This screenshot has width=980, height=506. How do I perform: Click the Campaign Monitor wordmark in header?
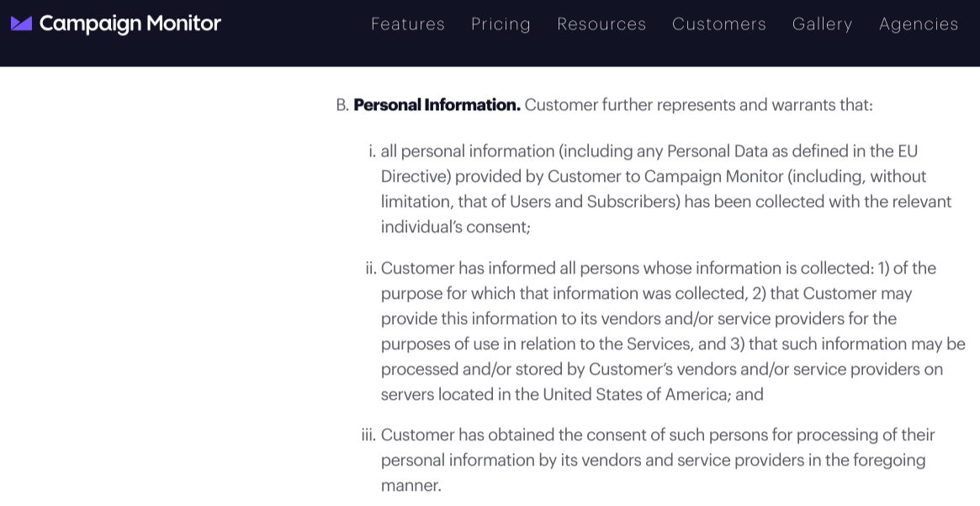click(x=130, y=24)
